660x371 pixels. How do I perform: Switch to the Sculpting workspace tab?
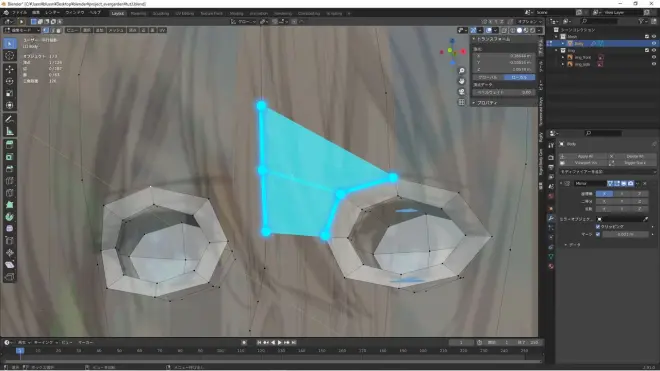(x=161, y=13)
